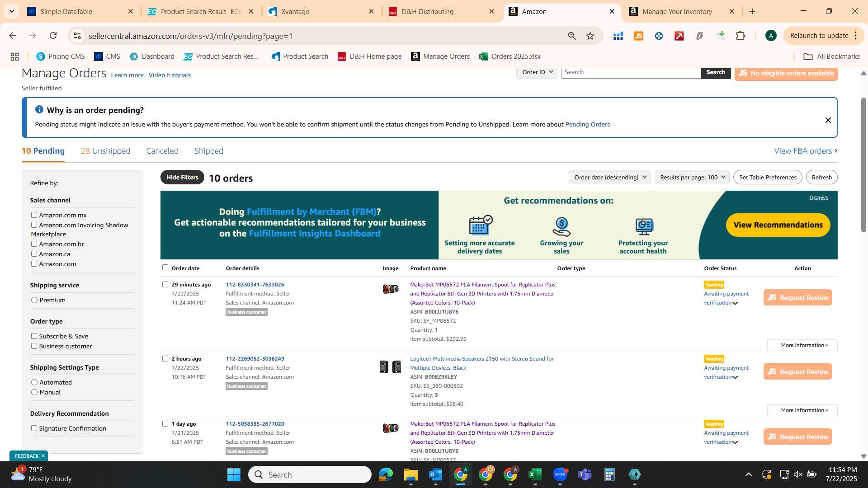Open Calculator from the taskbar

point(609,474)
